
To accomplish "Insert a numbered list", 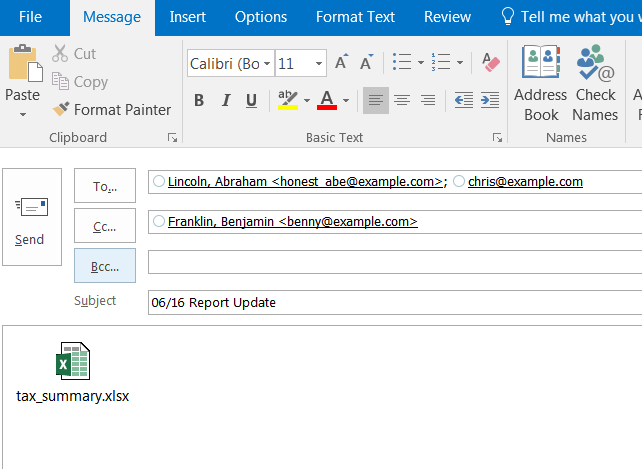I will tap(441, 63).
